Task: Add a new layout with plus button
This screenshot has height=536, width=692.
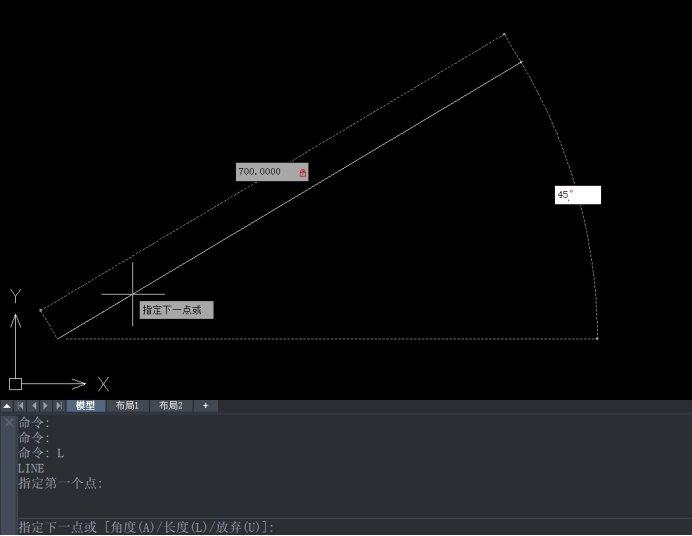Action: tap(205, 406)
